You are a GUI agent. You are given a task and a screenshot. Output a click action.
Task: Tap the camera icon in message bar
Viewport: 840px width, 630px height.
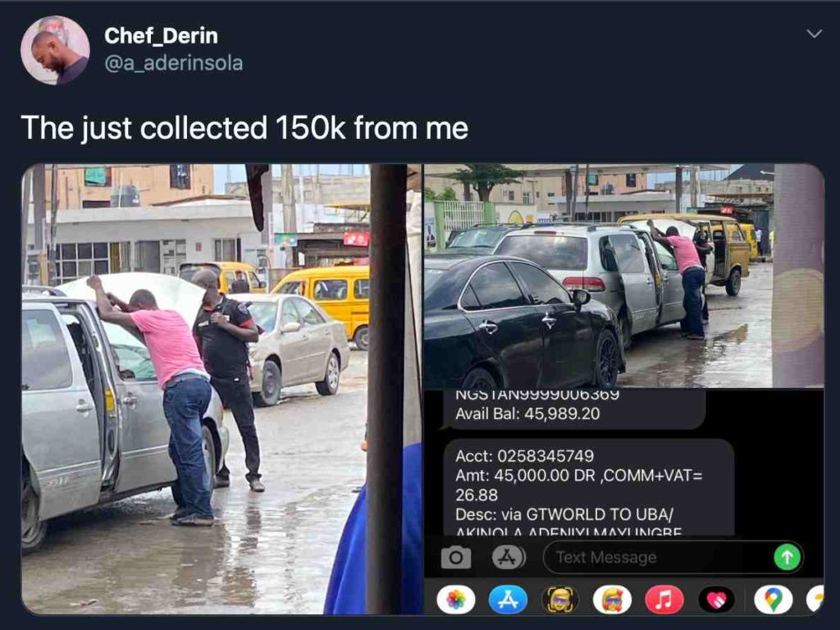point(456,558)
